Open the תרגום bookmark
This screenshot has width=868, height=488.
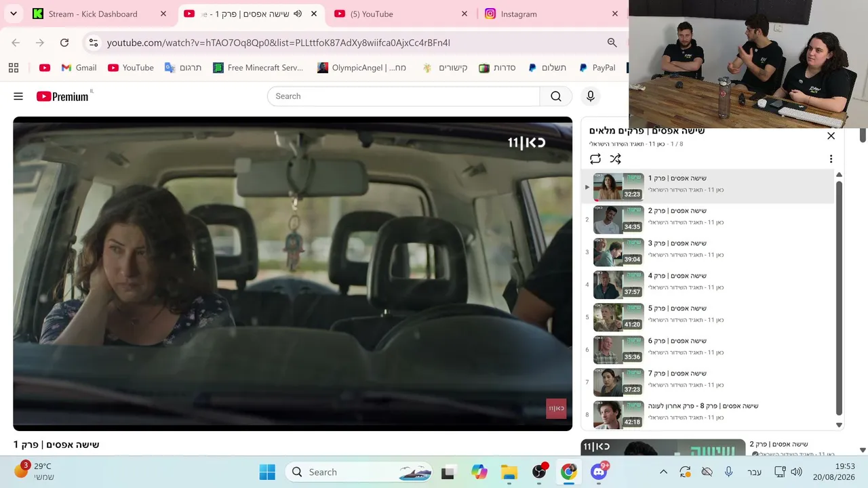[183, 68]
